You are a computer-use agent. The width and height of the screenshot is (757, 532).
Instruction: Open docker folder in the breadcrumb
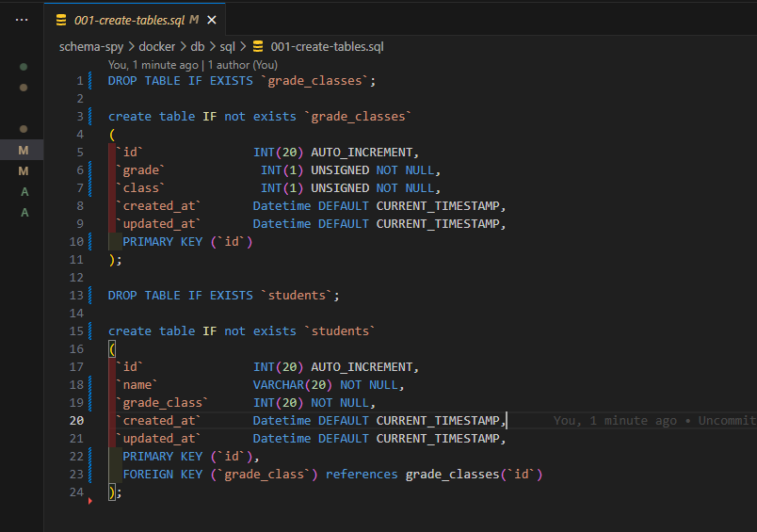157,47
